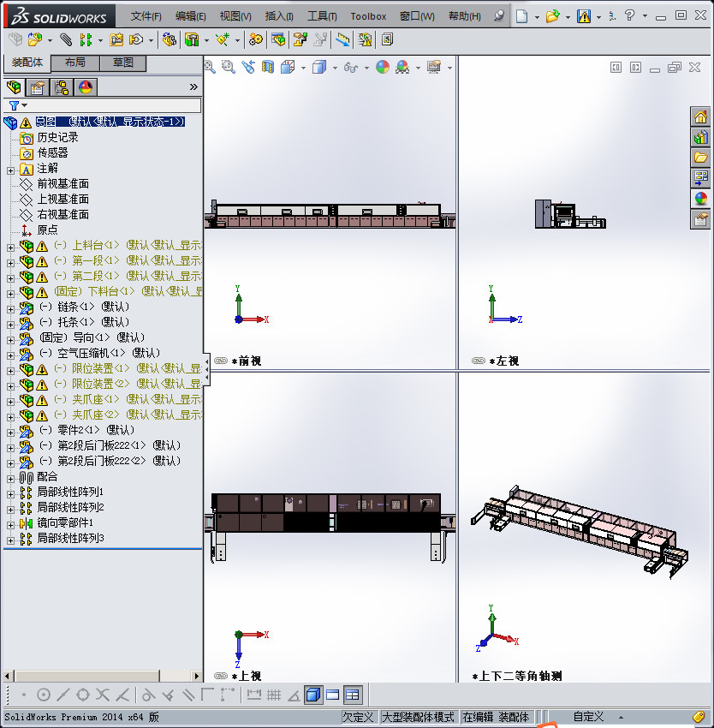Open the FeatureManager design tree tab
The image size is (714, 728).
click(x=14, y=87)
